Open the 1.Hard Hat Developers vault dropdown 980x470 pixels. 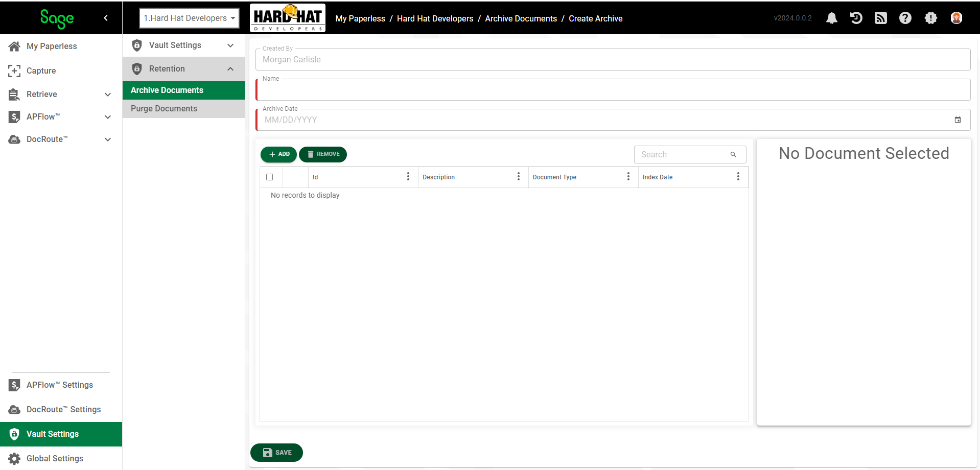189,18
